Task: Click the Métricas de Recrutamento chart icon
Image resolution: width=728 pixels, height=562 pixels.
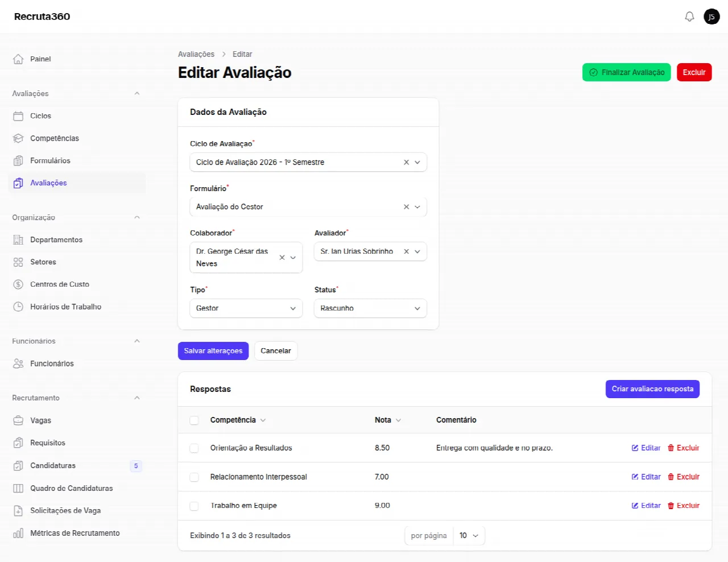Action: coord(18,533)
